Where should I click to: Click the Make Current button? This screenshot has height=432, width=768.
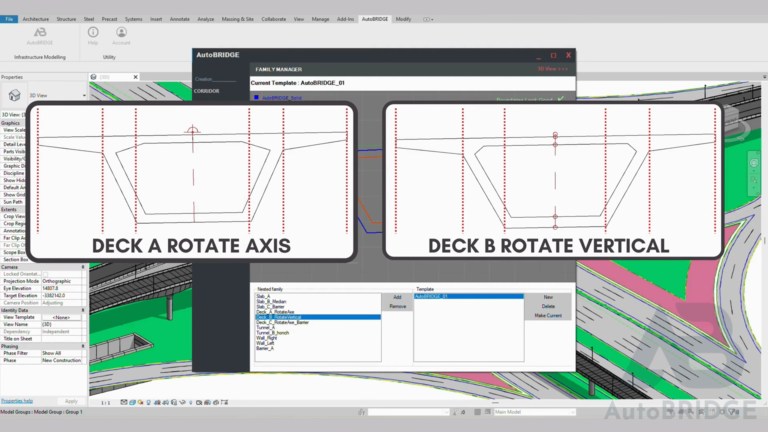[548, 316]
